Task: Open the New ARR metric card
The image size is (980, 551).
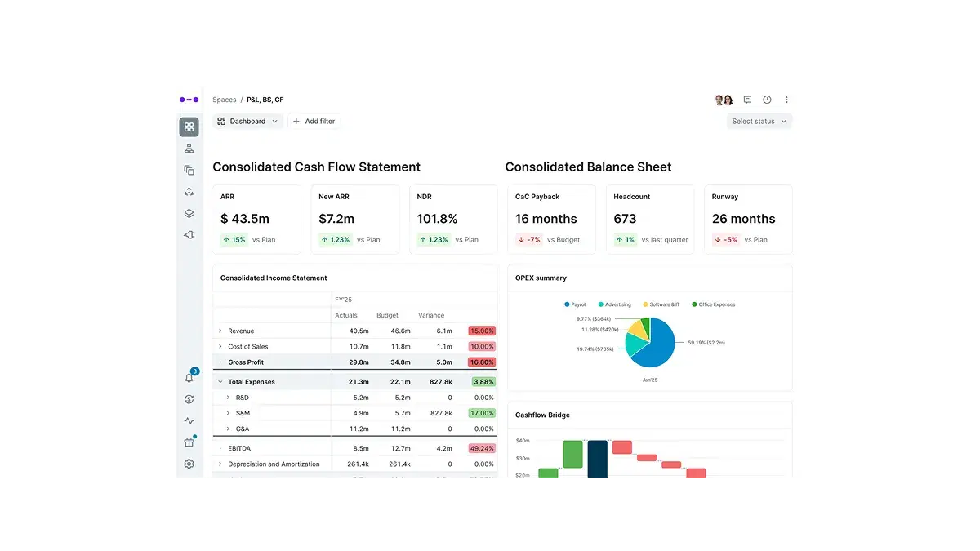Action: (x=355, y=219)
